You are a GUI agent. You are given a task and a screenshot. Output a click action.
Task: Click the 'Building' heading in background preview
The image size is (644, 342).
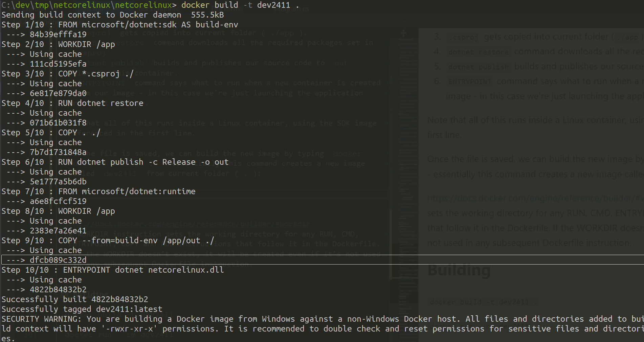click(x=459, y=270)
